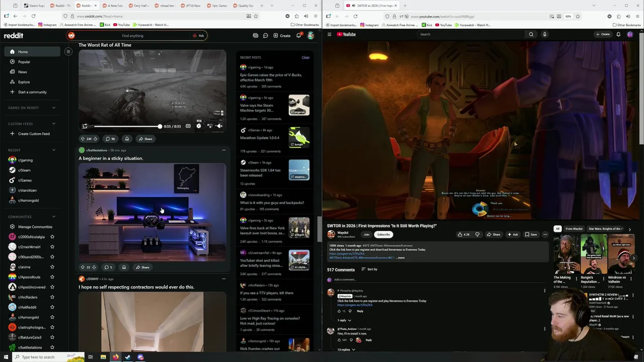The width and height of the screenshot is (644, 362).
Task: Collapse the Games on Reddit section
Action: [x=53, y=108]
